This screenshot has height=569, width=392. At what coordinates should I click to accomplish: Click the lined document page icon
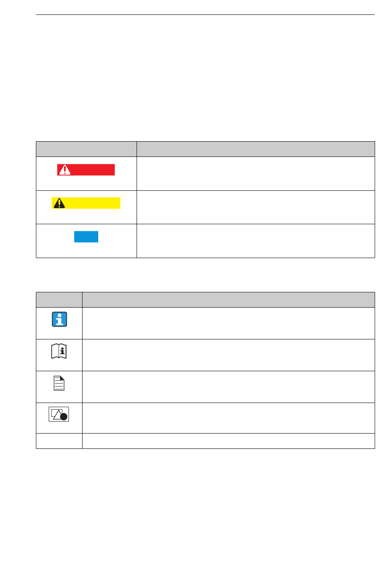(x=59, y=383)
